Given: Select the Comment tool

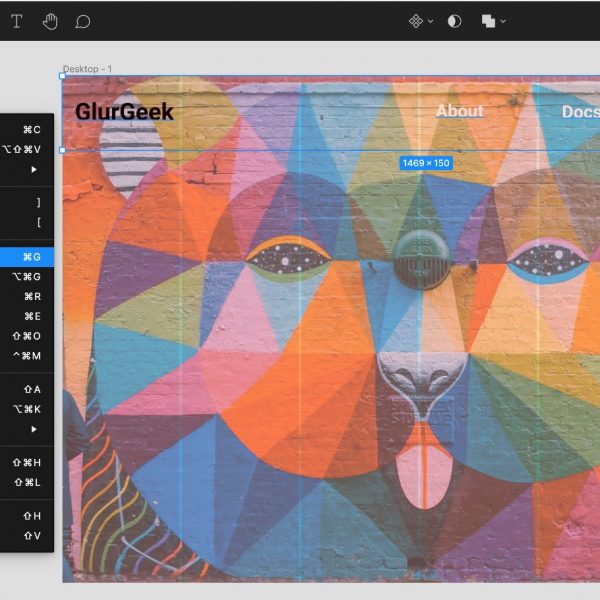Looking at the screenshot, I should point(83,21).
